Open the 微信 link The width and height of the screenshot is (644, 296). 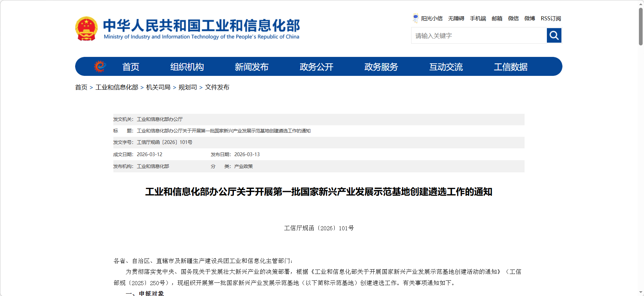pyautogui.click(x=513, y=18)
